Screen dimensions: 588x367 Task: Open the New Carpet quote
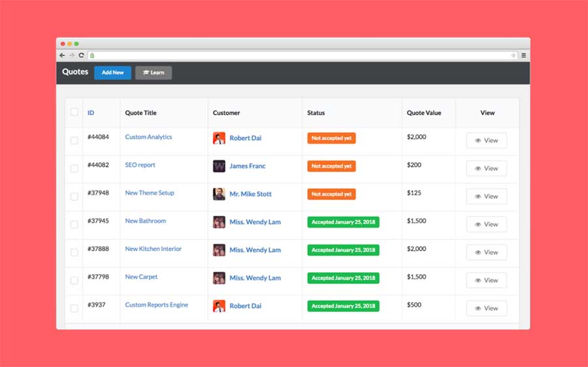click(x=141, y=277)
